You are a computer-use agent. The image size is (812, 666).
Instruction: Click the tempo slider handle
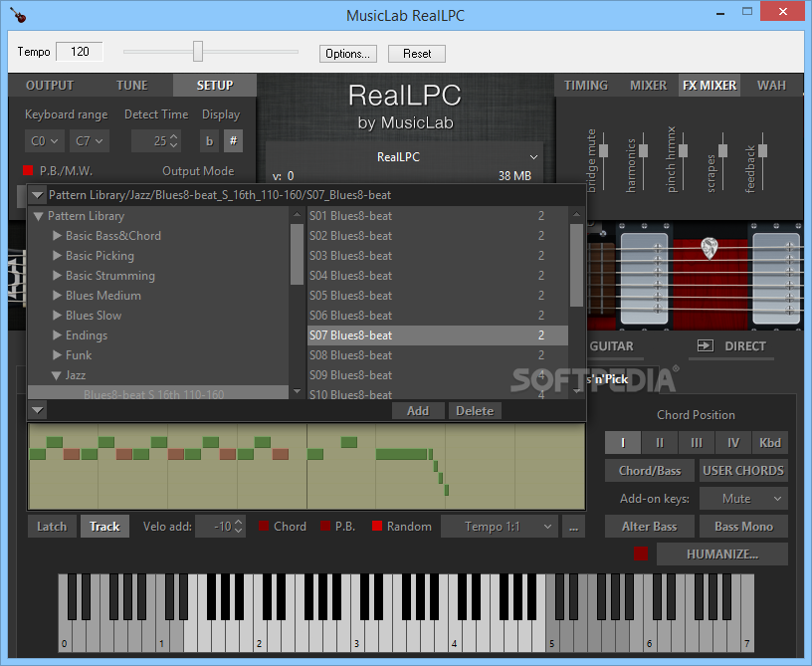click(198, 52)
